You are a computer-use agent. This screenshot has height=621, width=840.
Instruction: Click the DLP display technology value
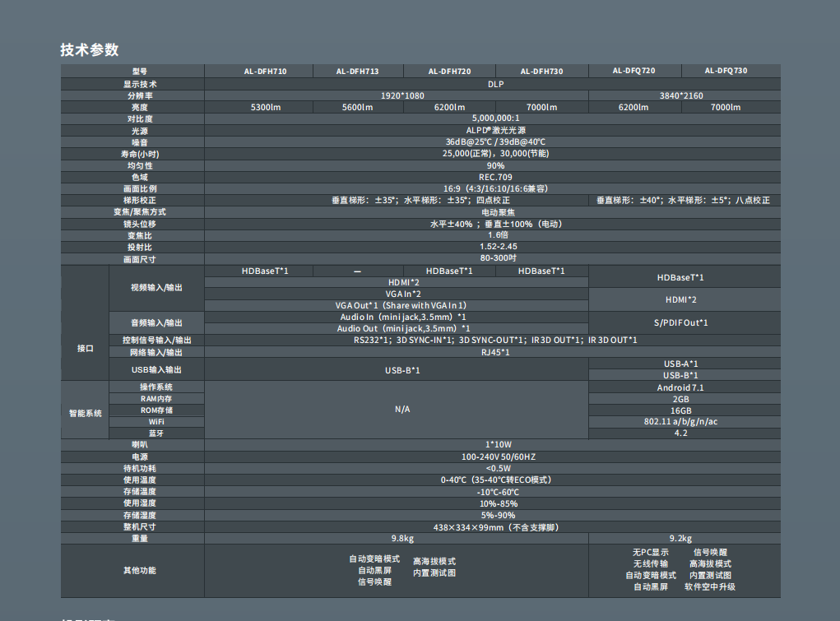tap(495, 84)
